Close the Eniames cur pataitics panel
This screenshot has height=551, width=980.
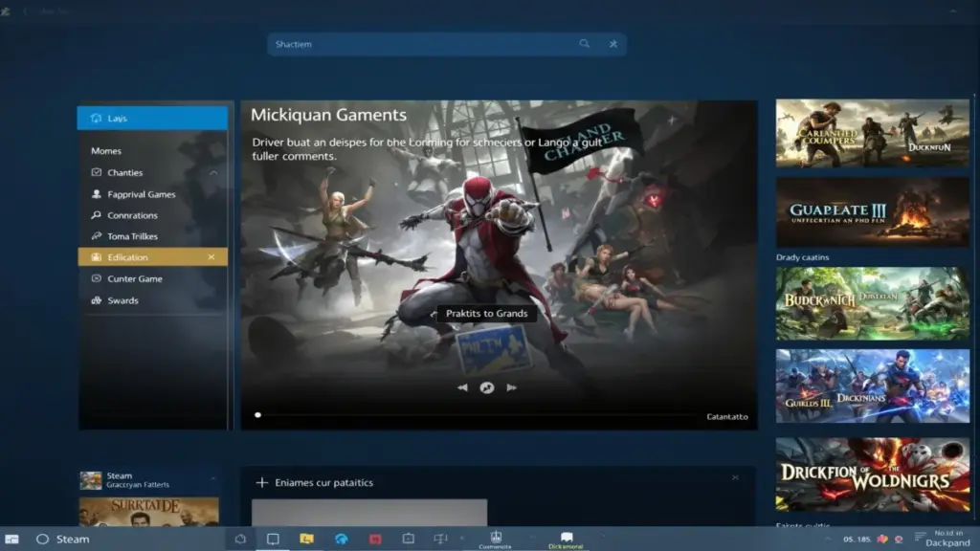click(735, 477)
